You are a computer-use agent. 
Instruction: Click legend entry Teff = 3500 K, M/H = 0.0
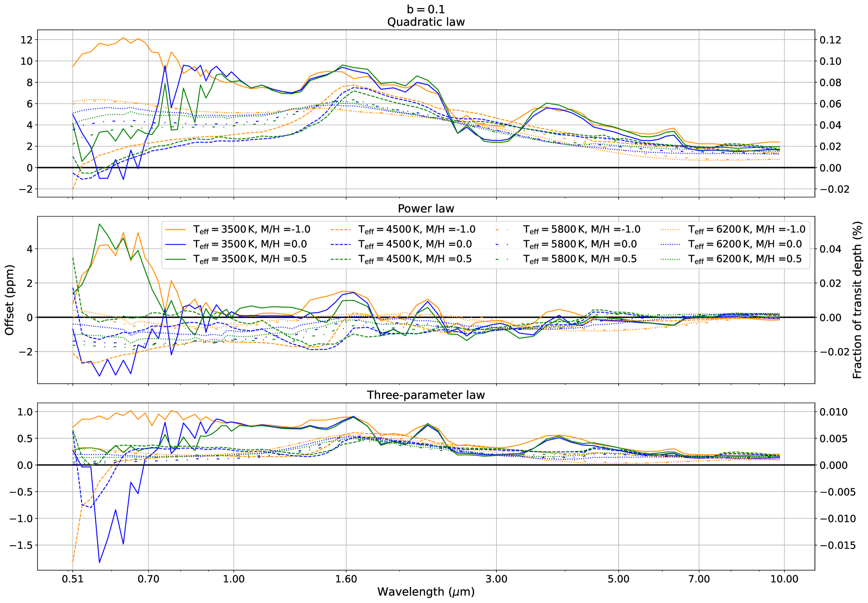tap(250, 244)
